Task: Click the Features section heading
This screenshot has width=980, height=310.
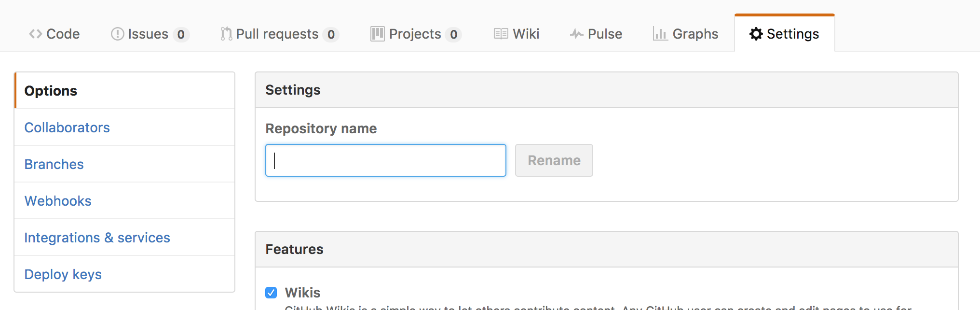Action: point(294,249)
